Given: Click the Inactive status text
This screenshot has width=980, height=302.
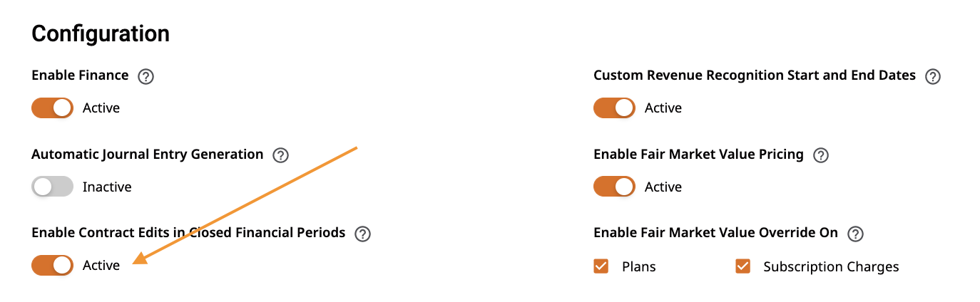Looking at the screenshot, I should tap(107, 187).
